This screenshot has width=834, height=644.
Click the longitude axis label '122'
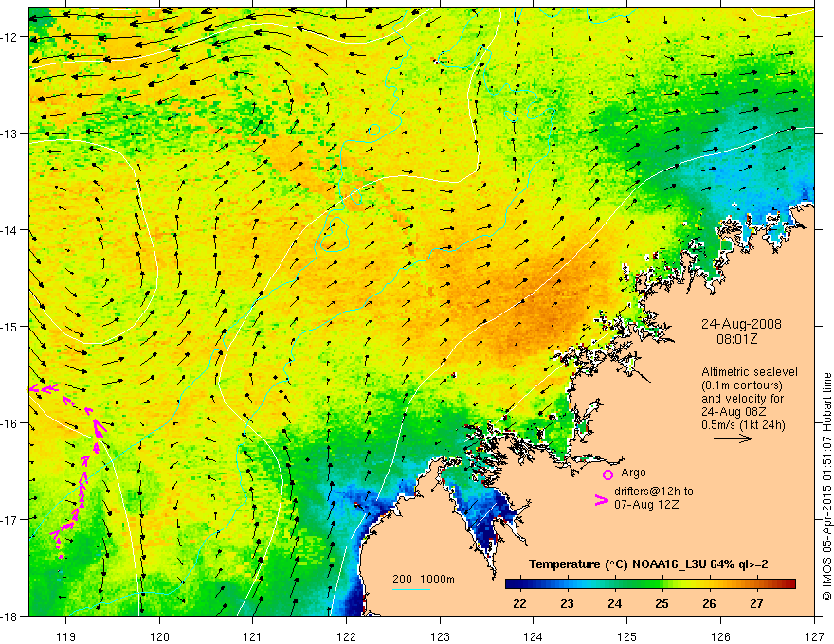[x=346, y=636]
